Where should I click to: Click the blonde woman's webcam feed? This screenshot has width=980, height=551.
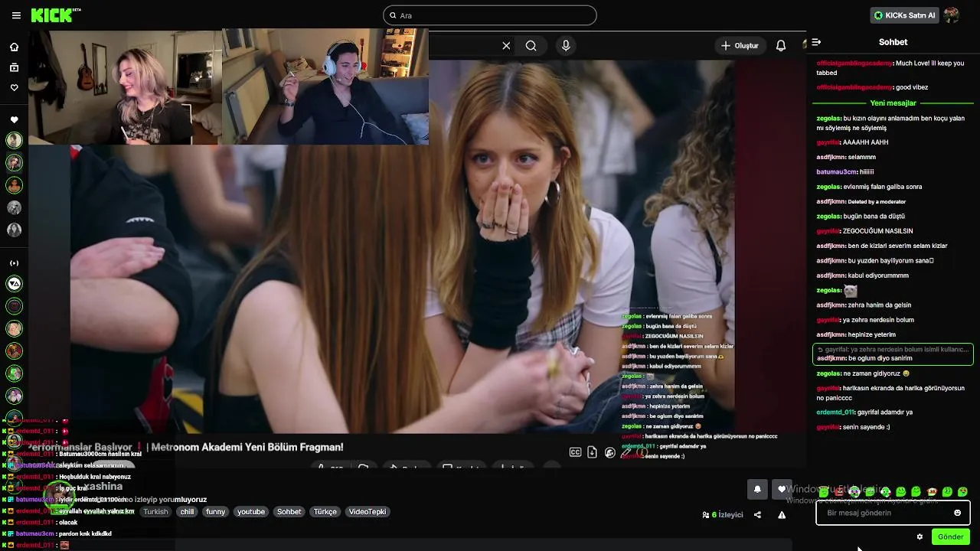[125, 86]
